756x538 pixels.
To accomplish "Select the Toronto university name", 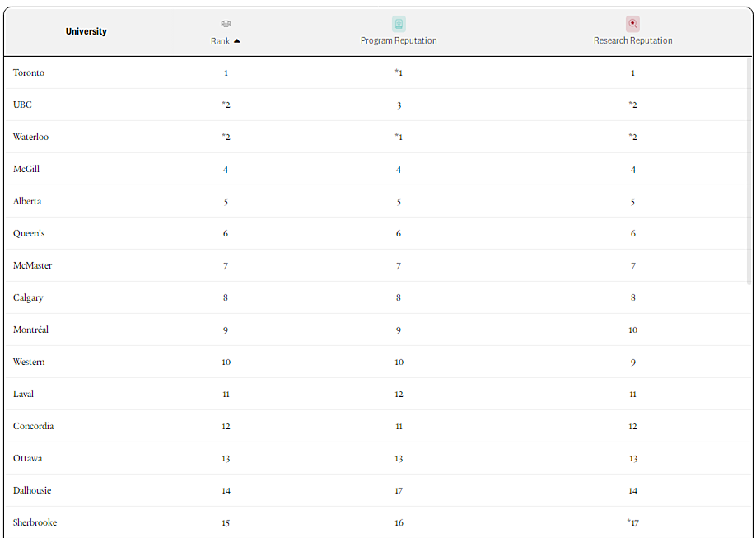I will [x=29, y=73].
